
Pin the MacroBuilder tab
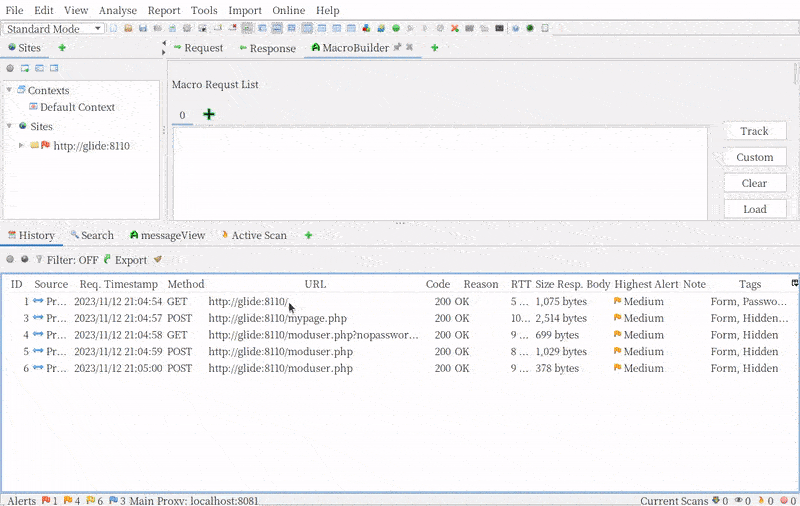[397, 47]
